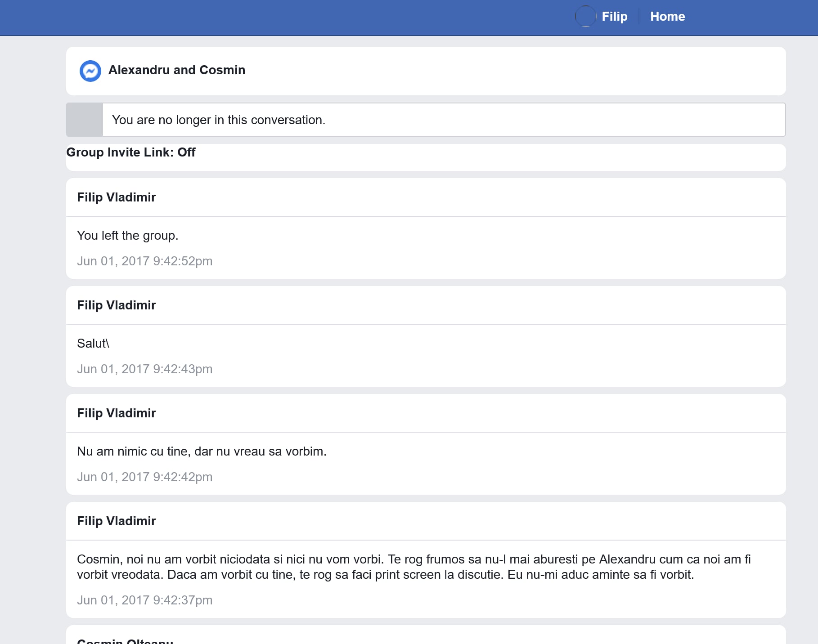Select the "Salut\" message text
Screen dimensions: 818x644
(93, 344)
